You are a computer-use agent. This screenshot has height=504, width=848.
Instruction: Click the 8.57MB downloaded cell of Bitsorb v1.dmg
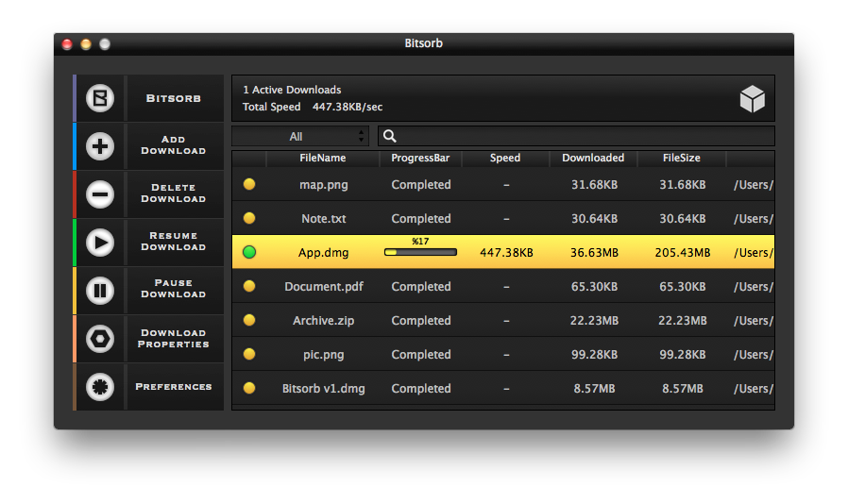(594, 388)
